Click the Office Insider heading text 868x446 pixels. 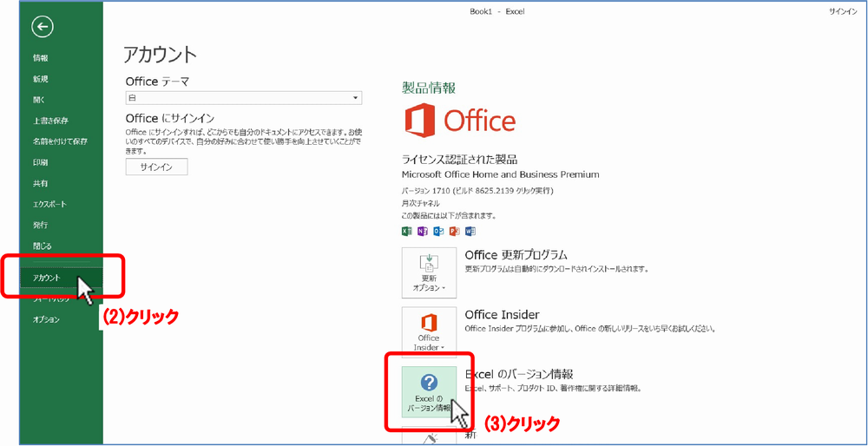coord(502,315)
